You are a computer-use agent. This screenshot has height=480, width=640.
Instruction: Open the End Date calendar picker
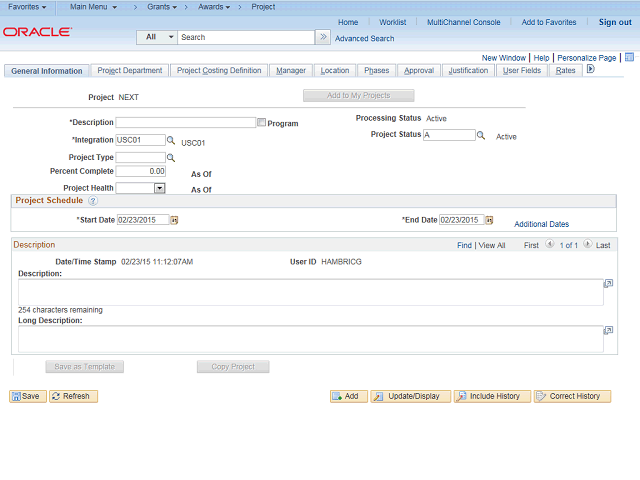[489, 220]
